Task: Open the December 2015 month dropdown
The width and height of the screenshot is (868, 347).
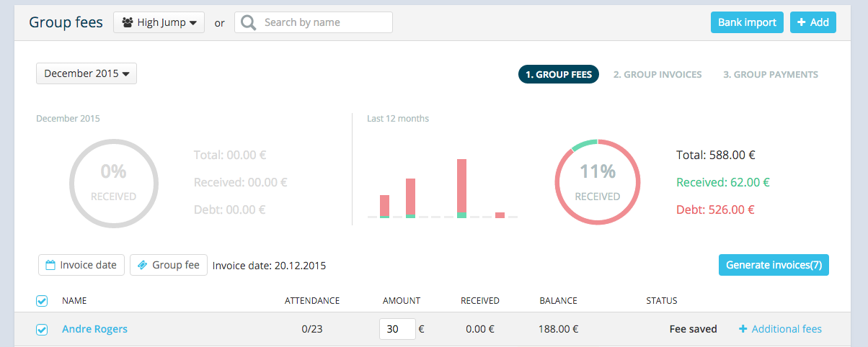Action: click(x=87, y=73)
